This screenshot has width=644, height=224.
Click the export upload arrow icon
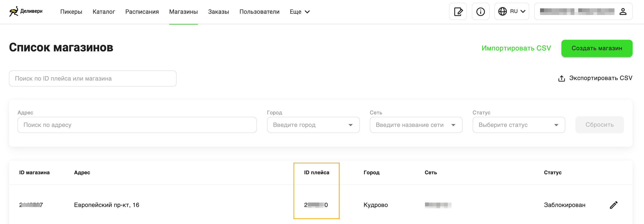561,78
